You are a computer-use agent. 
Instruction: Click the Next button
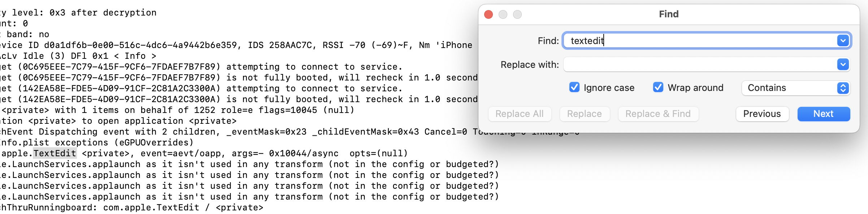[823, 114]
